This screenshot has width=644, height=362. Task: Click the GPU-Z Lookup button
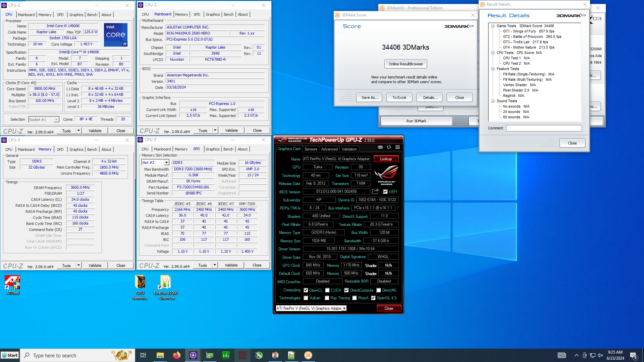(x=386, y=159)
